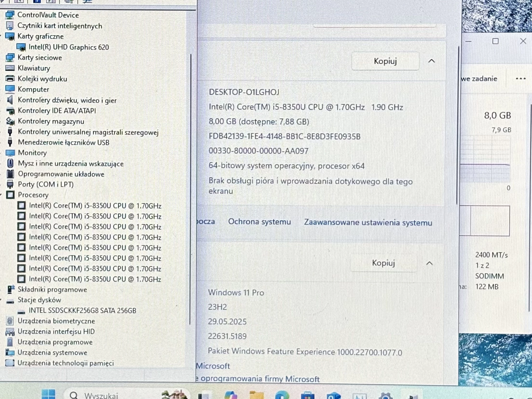Collapse the device specifications section chevron
This screenshot has width=532, height=399.
click(431, 61)
